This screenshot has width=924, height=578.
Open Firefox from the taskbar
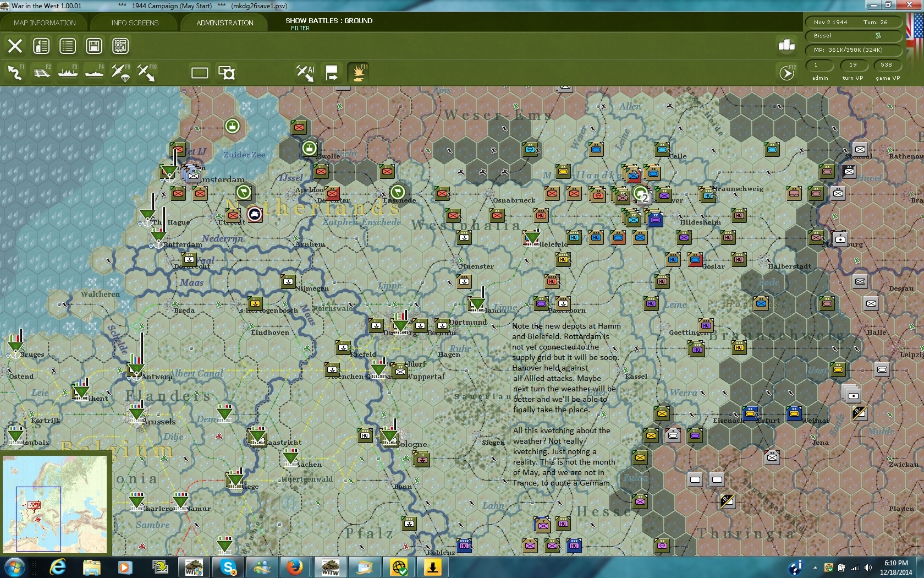pyautogui.click(x=295, y=567)
